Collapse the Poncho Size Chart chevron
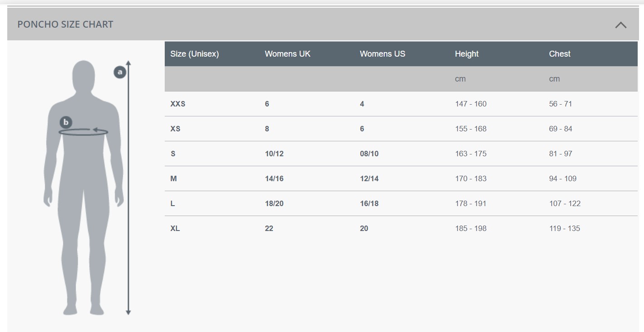 pos(620,25)
